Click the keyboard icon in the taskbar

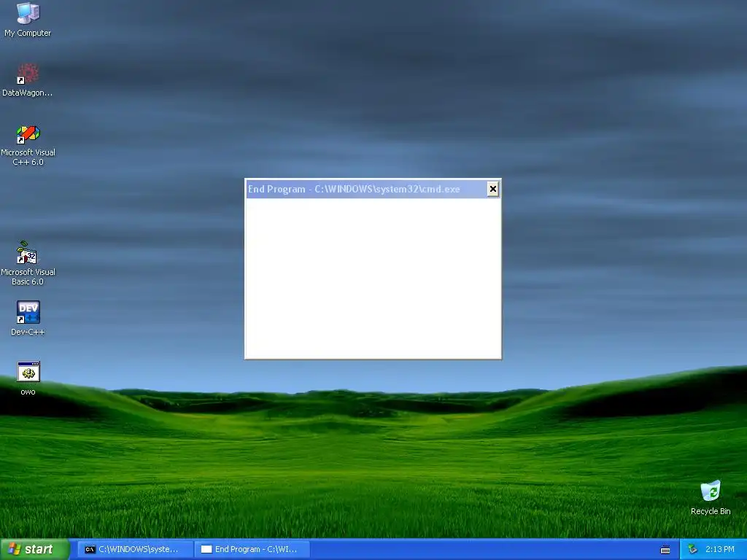(x=665, y=550)
